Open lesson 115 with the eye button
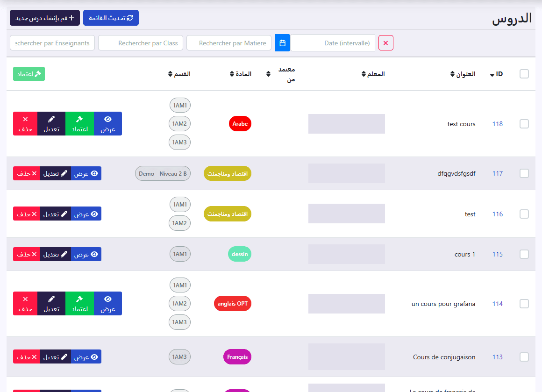542x392 pixels. [x=86, y=255]
